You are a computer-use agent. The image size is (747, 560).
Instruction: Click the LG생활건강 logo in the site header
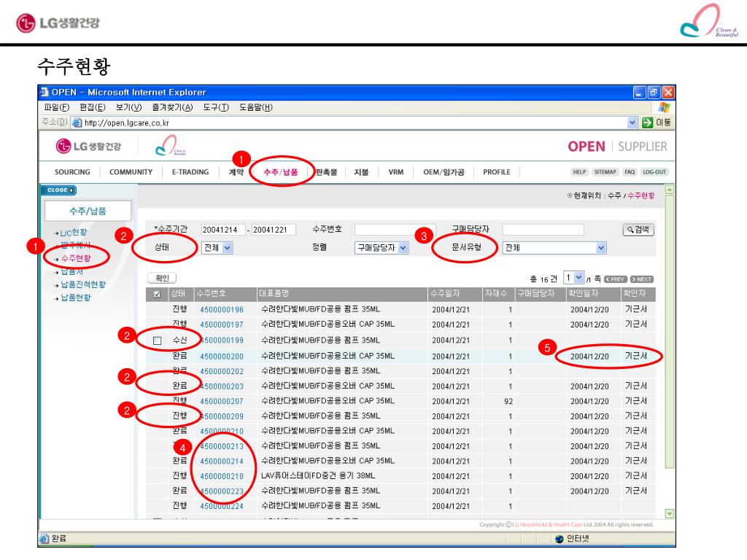(88, 146)
